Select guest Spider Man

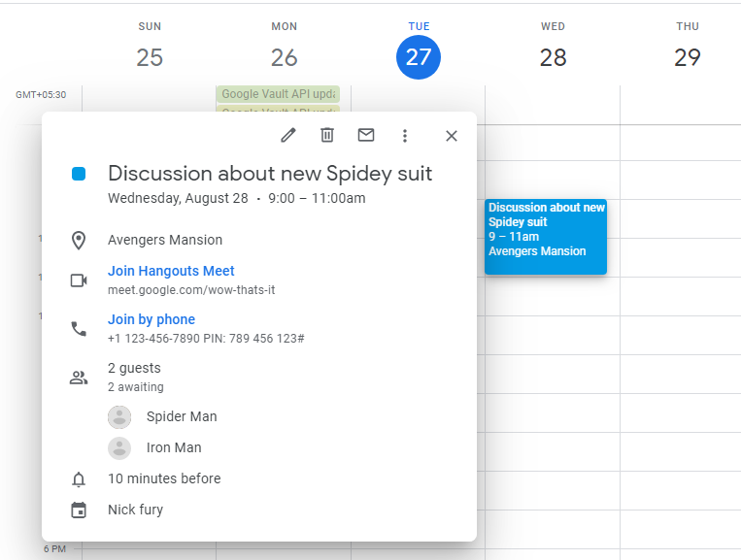point(182,416)
